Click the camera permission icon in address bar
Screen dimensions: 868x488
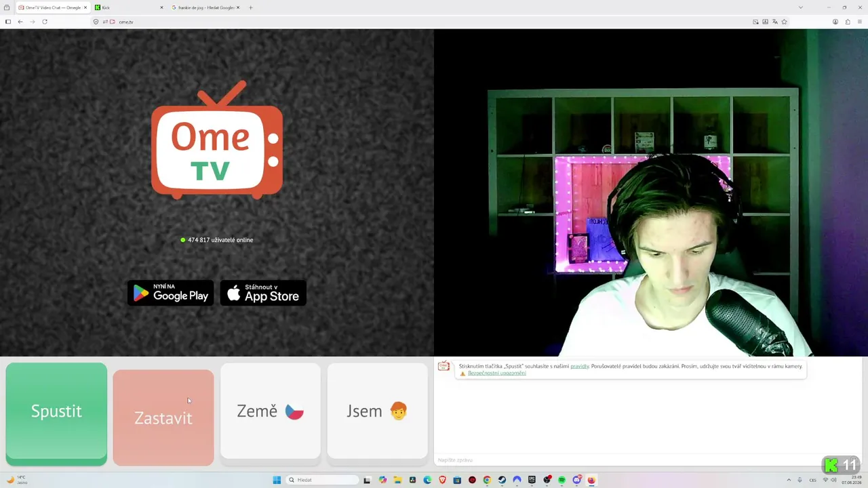tap(112, 22)
